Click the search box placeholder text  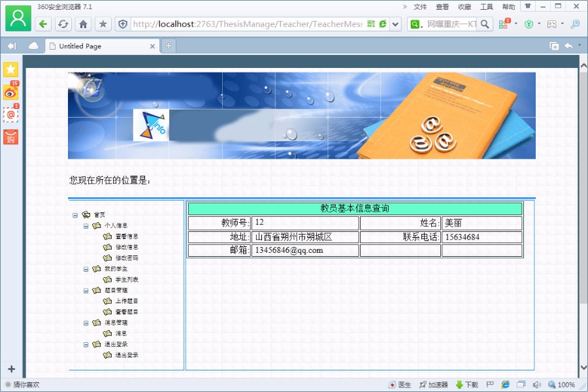pos(451,24)
